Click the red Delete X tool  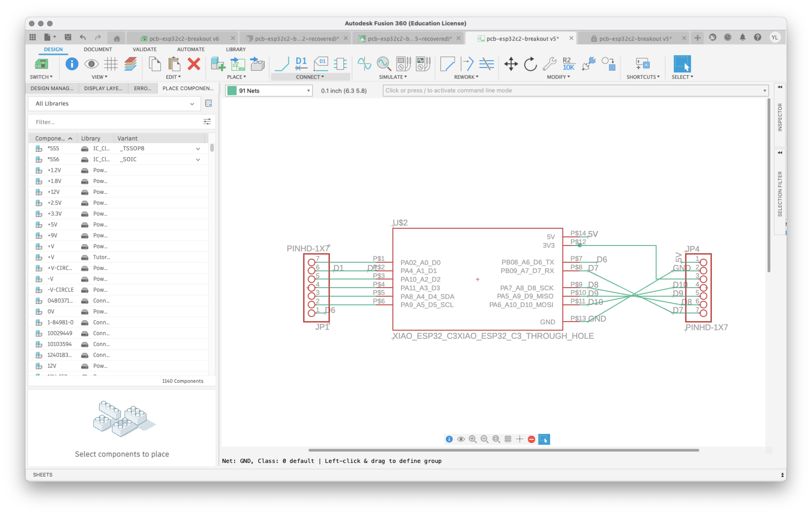pos(194,64)
